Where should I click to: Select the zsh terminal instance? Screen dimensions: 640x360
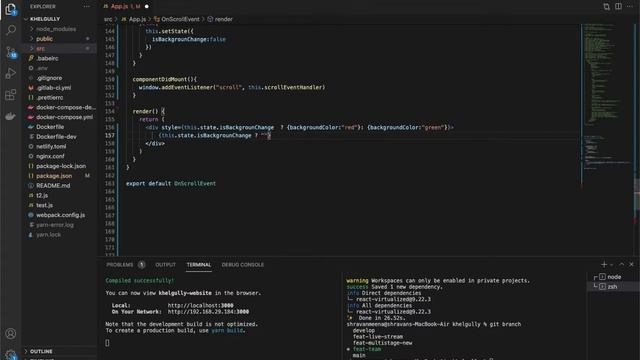click(x=613, y=287)
